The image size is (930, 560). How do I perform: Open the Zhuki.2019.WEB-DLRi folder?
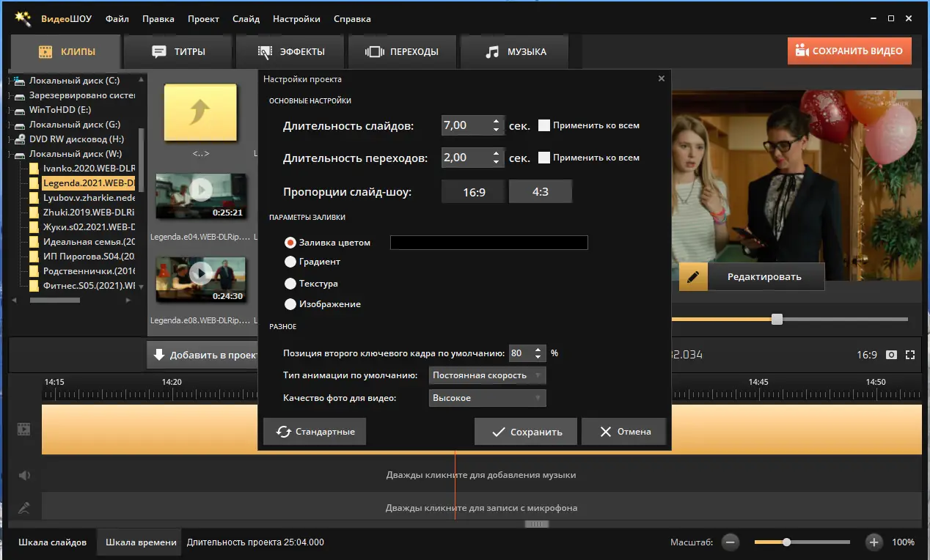[x=89, y=213]
